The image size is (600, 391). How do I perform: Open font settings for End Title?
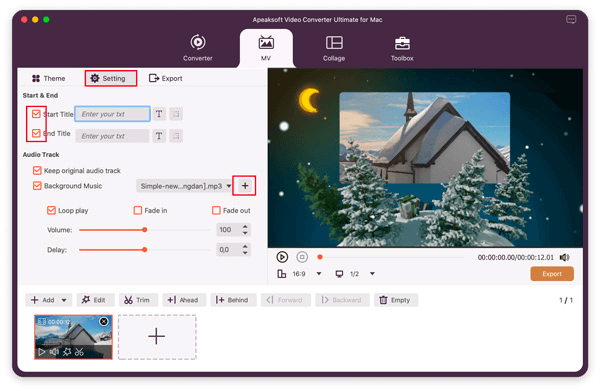159,136
